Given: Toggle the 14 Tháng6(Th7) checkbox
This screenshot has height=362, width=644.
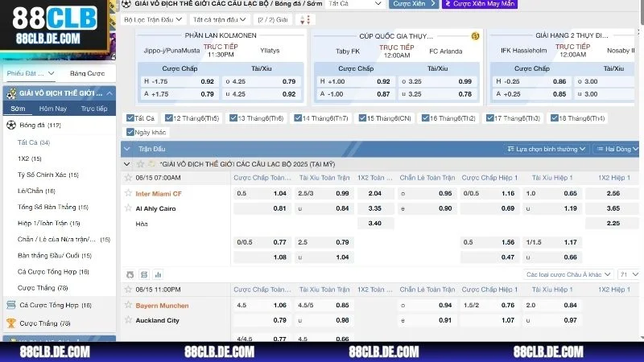Looking at the screenshot, I should click(298, 118).
